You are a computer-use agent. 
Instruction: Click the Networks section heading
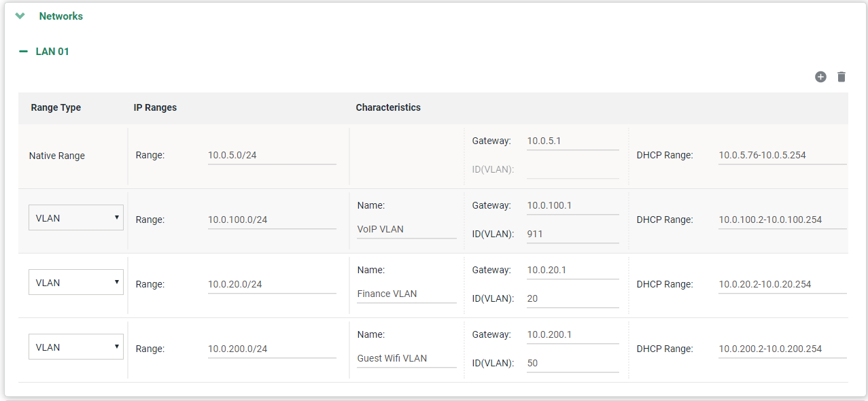pyautogui.click(x=61, y=16)
